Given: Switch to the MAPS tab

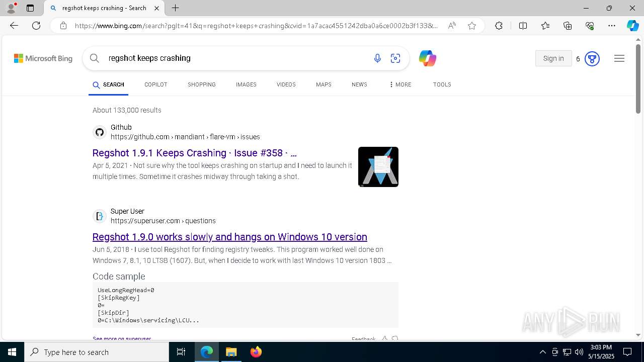Looking at the screenshot, I should 324,84.
